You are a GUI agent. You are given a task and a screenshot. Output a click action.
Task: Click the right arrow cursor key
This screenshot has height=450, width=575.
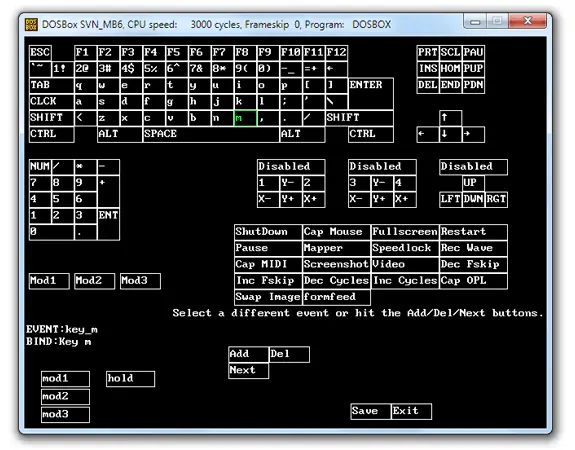[473, 134]
